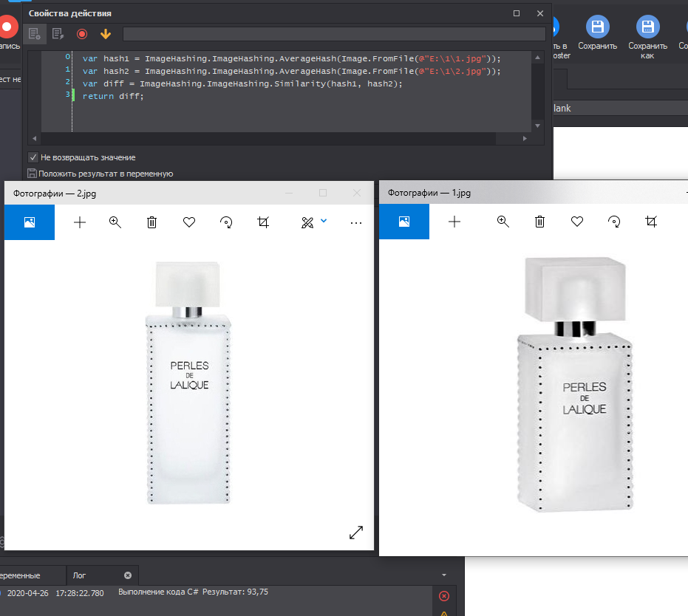688x616 pixels.
Task: Click the perfume bottle image in 1.jpg window
Action: pos(575,384)
